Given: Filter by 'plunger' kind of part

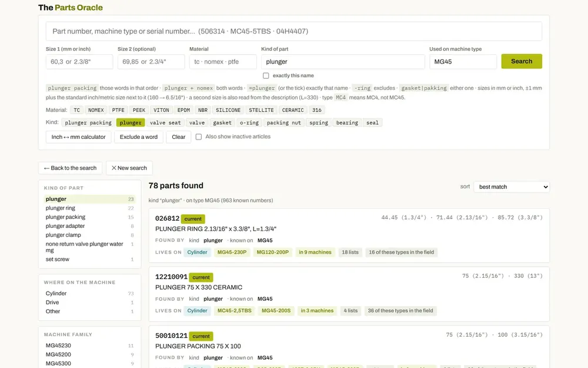Looking at the screenshot, I should click(89, 199).
